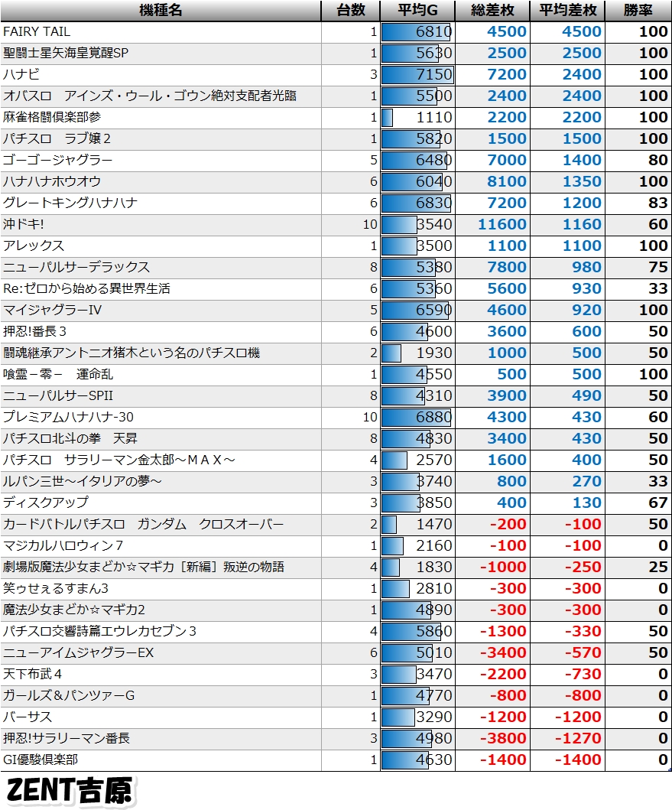Click average games 6880 for プレミアムハナハナ-30
The height and width of the screenshot is (810, 672).
pyautogui.click(x=434, y=418)
